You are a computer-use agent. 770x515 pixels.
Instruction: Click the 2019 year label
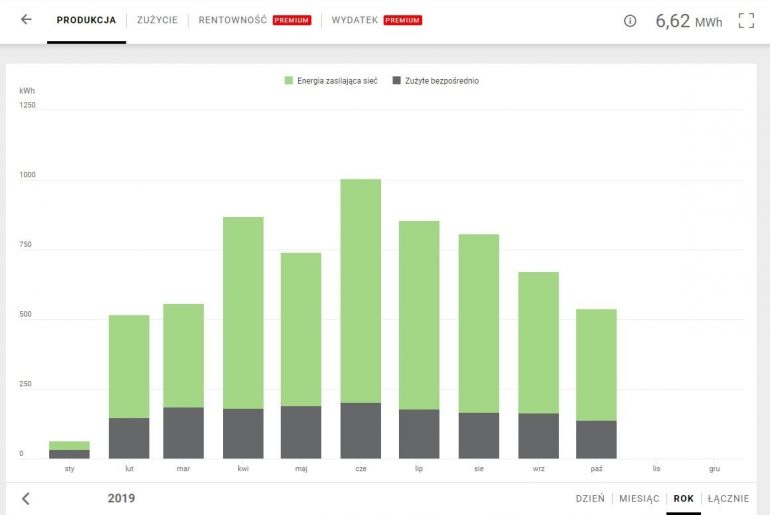120,498
